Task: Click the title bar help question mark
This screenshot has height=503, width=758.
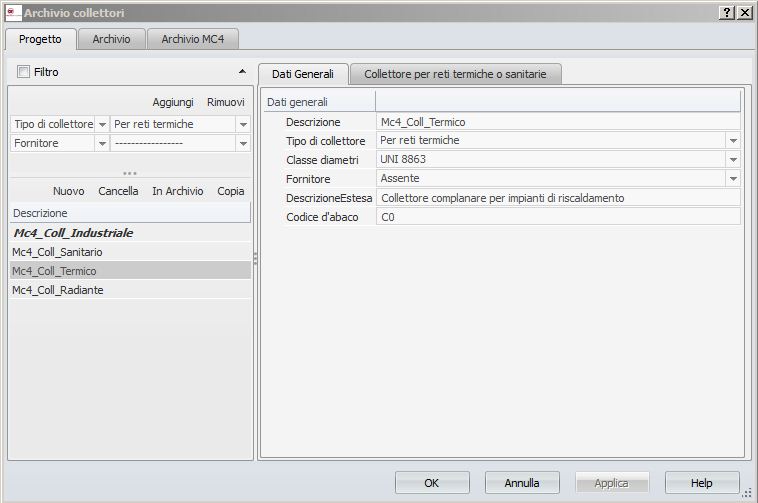Action: click(x=725, y=12)
